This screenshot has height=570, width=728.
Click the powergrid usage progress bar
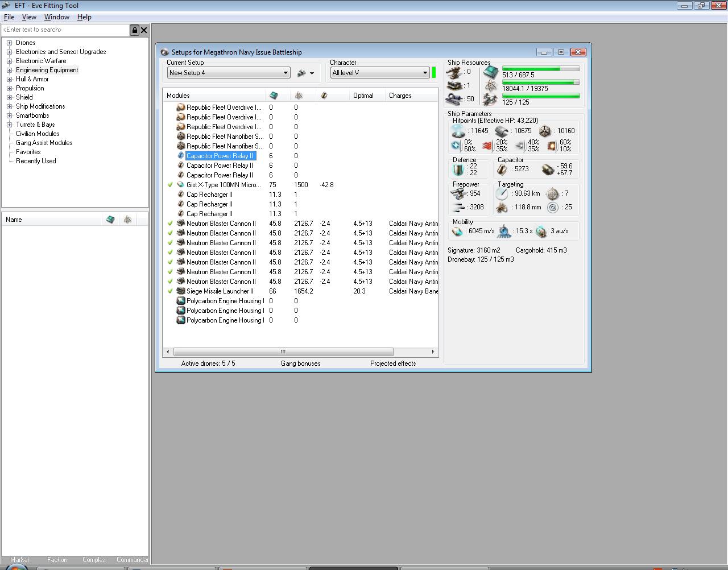pos(541,82)
